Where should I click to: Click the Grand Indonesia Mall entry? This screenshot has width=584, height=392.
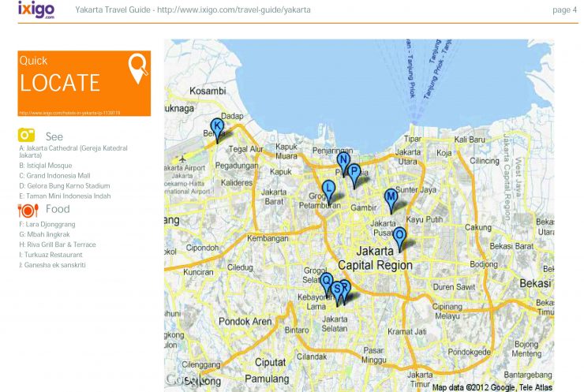pos(54,175)
